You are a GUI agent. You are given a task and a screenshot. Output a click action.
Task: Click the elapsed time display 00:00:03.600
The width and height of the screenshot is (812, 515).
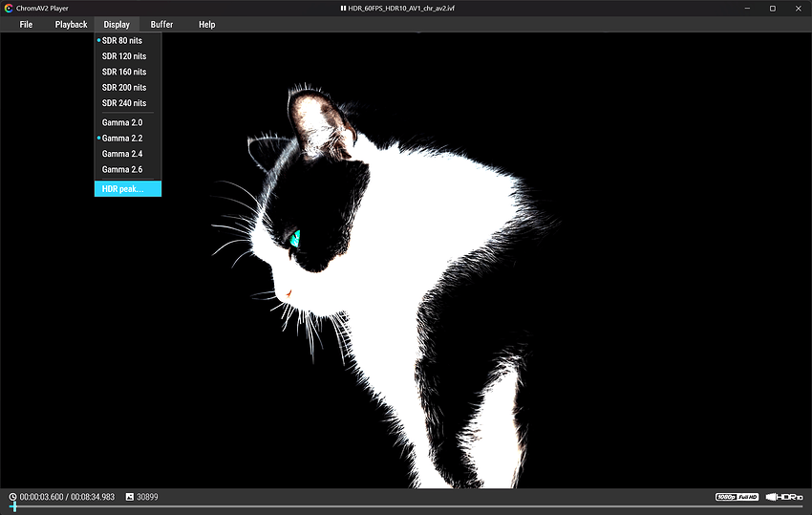41,497
